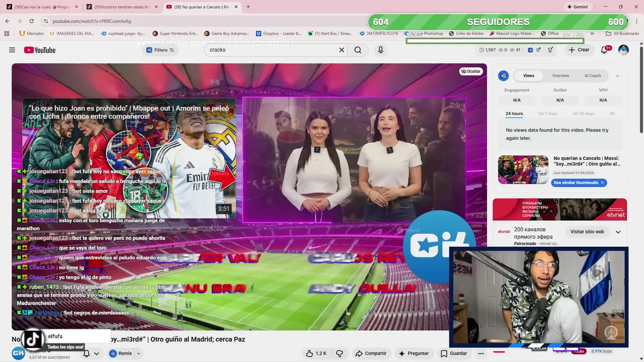Switch to the vidIQ Views tab
Screen dimensions: 644x362
click(x=529, y=76)
